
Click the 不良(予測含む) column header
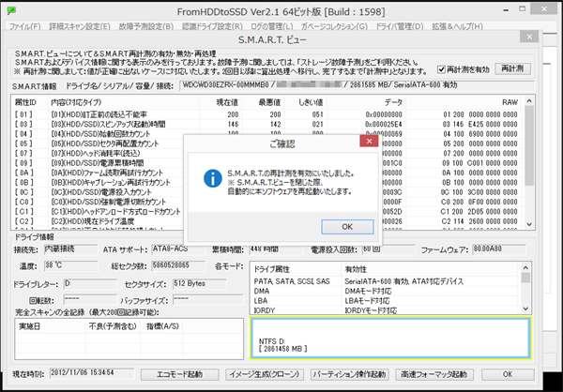(114, 326)
